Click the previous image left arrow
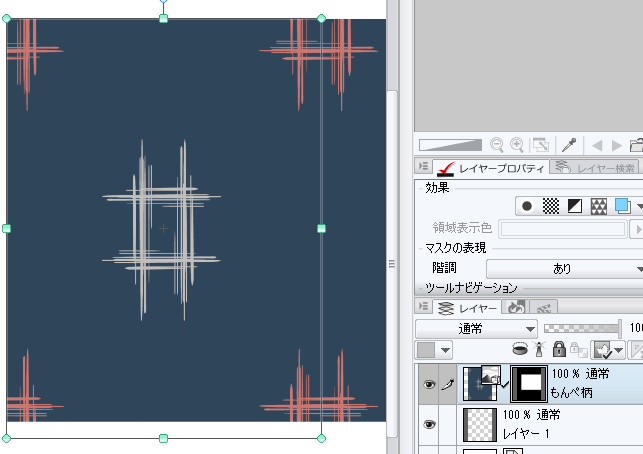Screen dimensions: 643x454 pos(597,145)
